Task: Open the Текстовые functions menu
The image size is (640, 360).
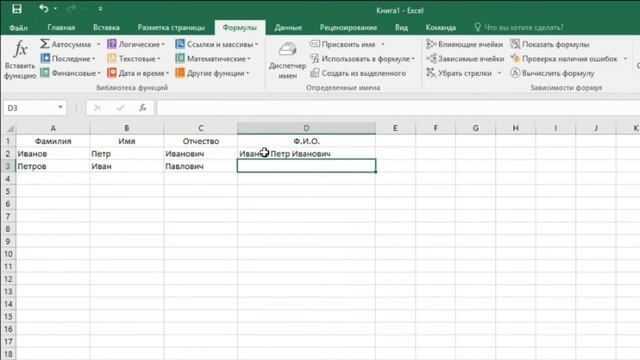Action: click(134, 58)
